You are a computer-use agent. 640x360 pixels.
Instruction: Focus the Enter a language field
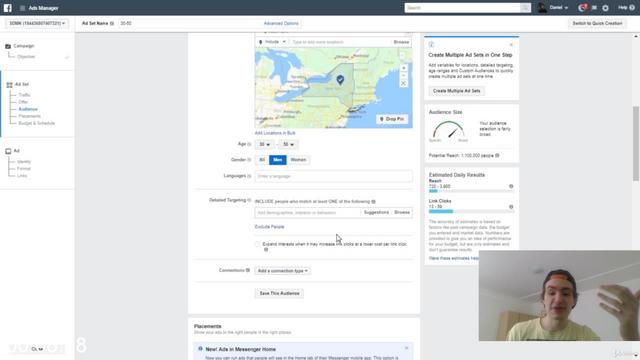pos(333,176)
